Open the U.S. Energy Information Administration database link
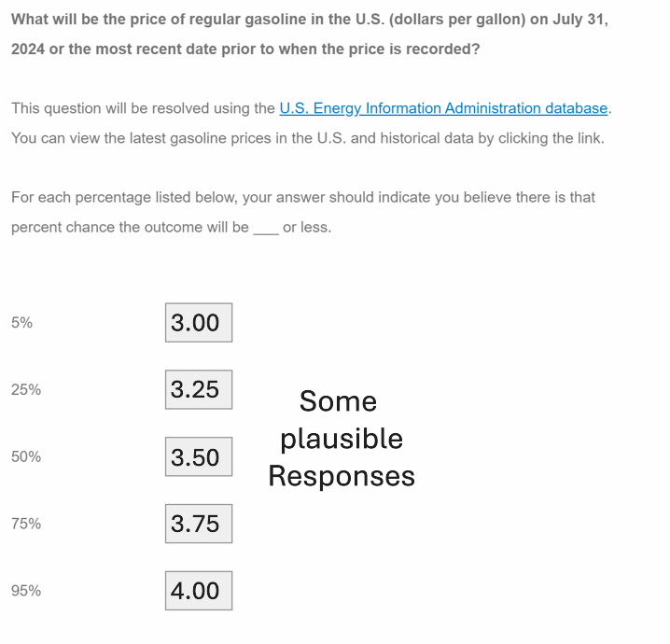 tap(443, 108)
